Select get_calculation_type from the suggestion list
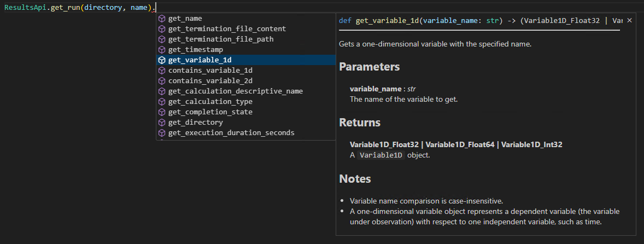Screen dimensions: 644x244 pos(210,102)
